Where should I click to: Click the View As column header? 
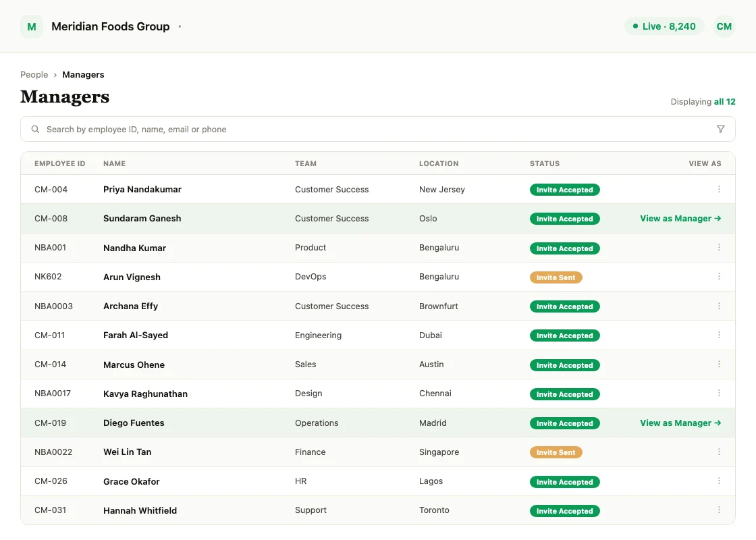tap(705, 163)
